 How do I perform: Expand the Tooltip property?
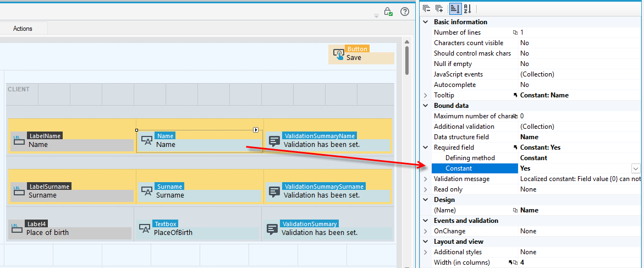[x=426, y=95]
